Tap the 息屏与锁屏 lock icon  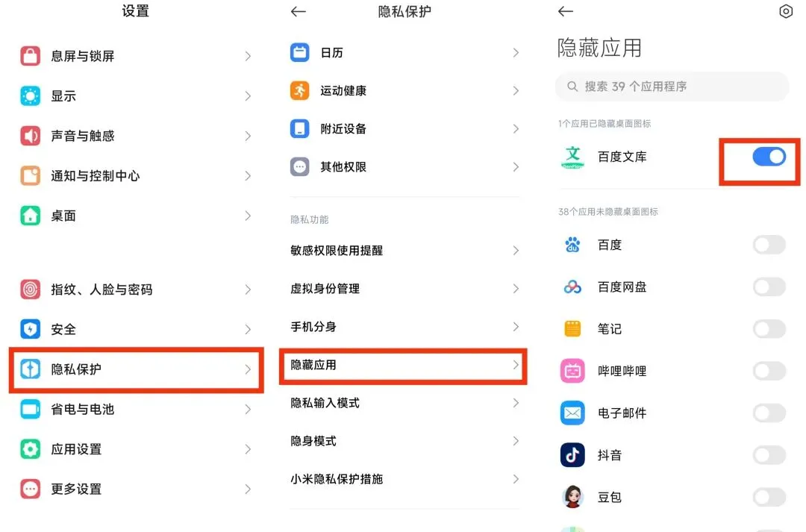(31, 56)
